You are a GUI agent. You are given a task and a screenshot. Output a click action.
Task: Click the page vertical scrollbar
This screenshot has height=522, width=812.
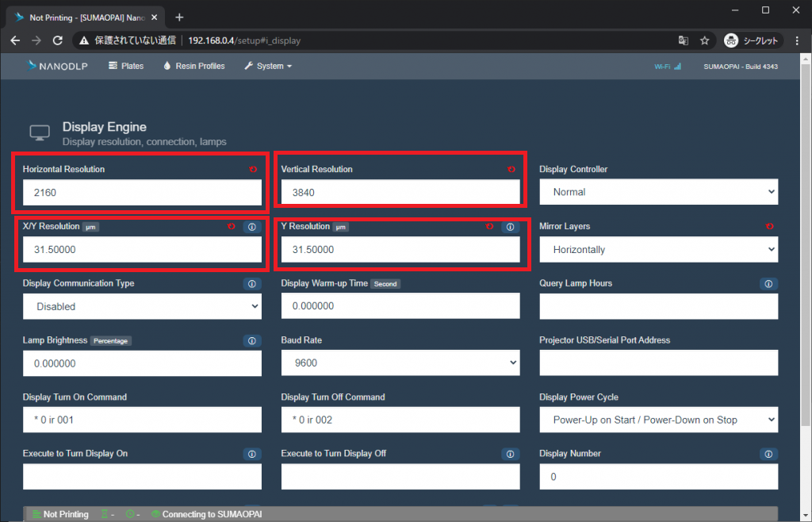pyautogui.click(x=806, y=244)
